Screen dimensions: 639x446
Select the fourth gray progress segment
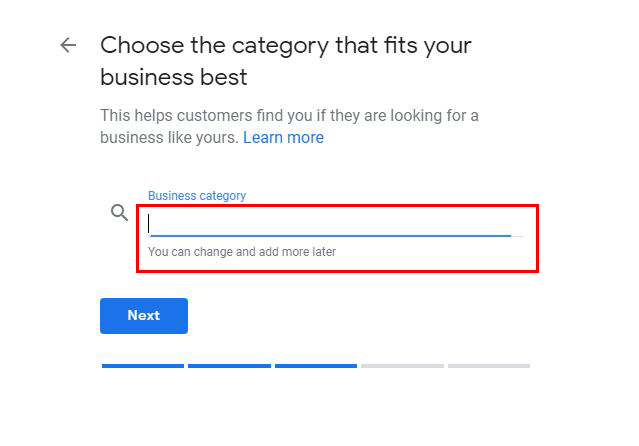(402, 366)
